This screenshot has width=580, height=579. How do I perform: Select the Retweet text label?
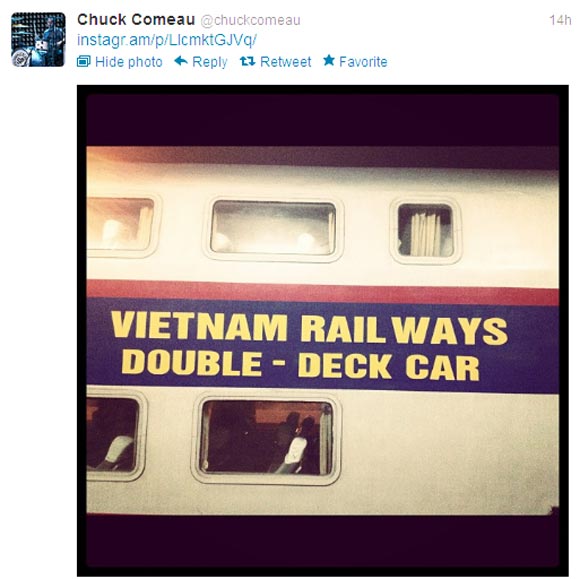pos(286,62)
